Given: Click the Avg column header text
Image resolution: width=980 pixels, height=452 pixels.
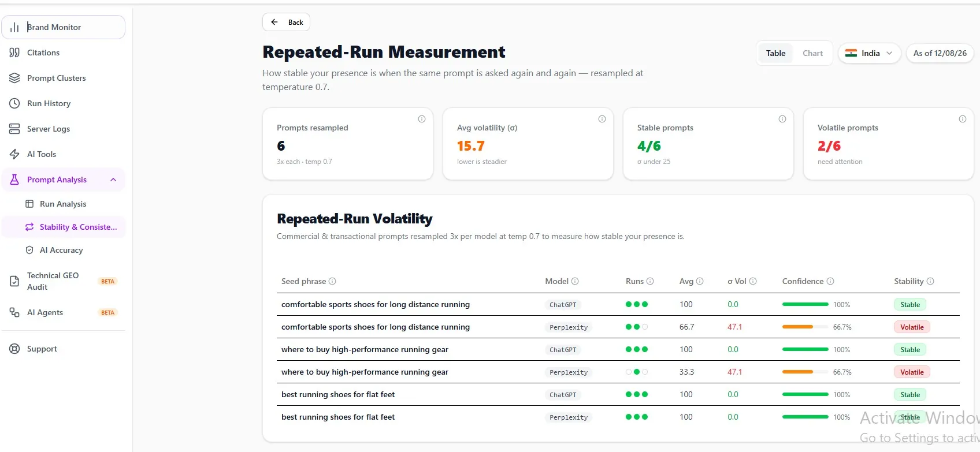Looking at the screenshot, I should pos(686,281).
